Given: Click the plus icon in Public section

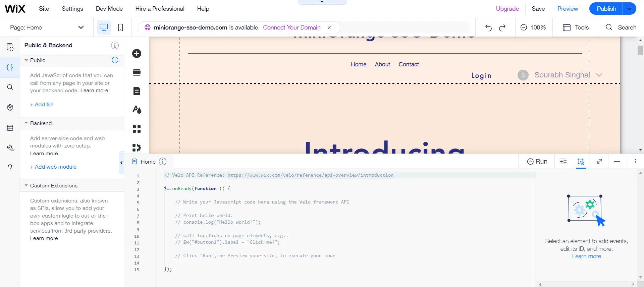Looking at the screenshot, I should 115,60.
